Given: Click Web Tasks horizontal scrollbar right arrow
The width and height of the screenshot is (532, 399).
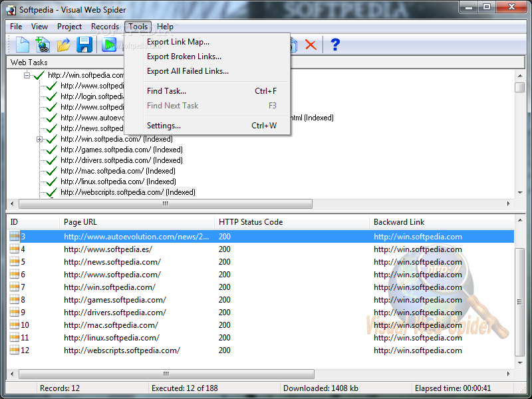Looking at the screenshot, I should click(508, 203).
